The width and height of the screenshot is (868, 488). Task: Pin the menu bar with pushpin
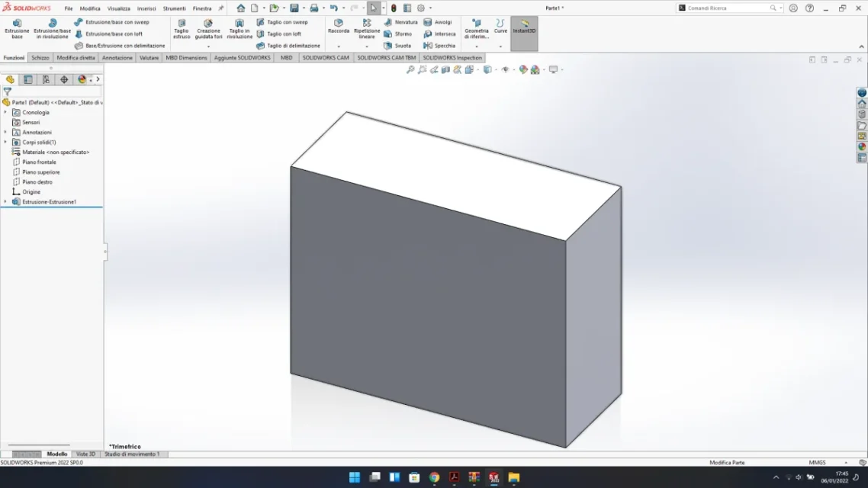[x=221, y=8]
